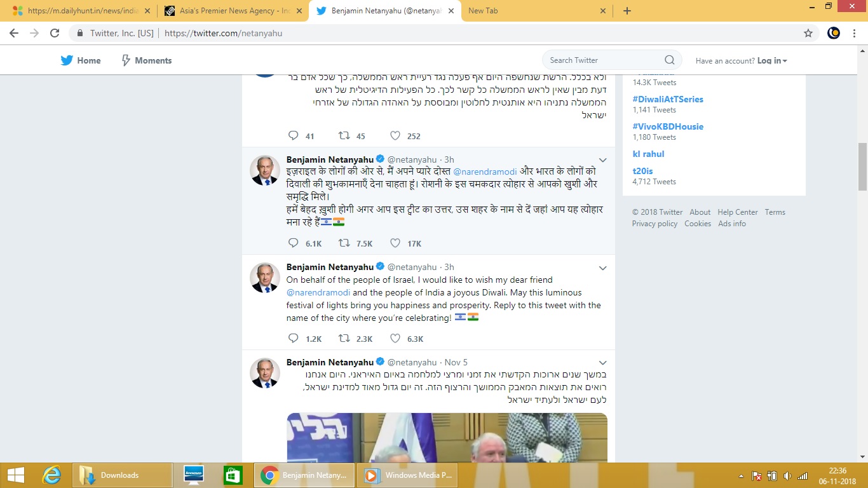This screenshot has height=488, width=868.
Task: Expand the Hindi tweet options chevron
Action: click(603, 160)
